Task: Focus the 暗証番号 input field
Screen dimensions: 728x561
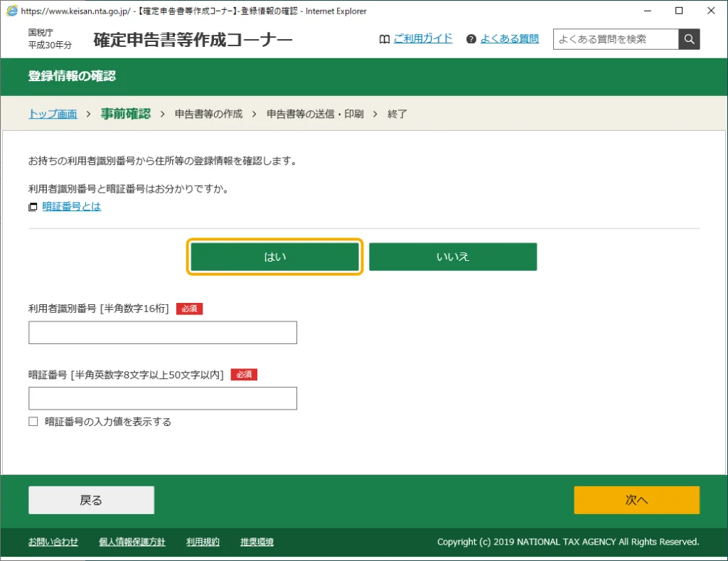Action: pyautogui.click(x=163, y=398)
